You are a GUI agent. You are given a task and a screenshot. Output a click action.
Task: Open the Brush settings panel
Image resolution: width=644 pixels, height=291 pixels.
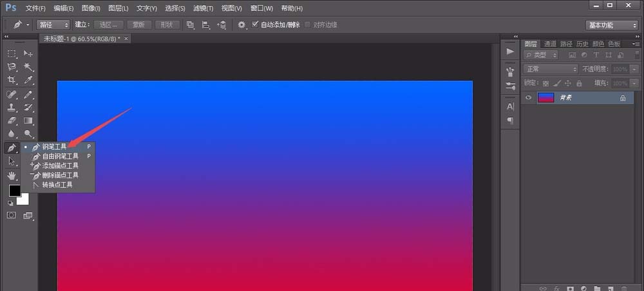[510, 86]
